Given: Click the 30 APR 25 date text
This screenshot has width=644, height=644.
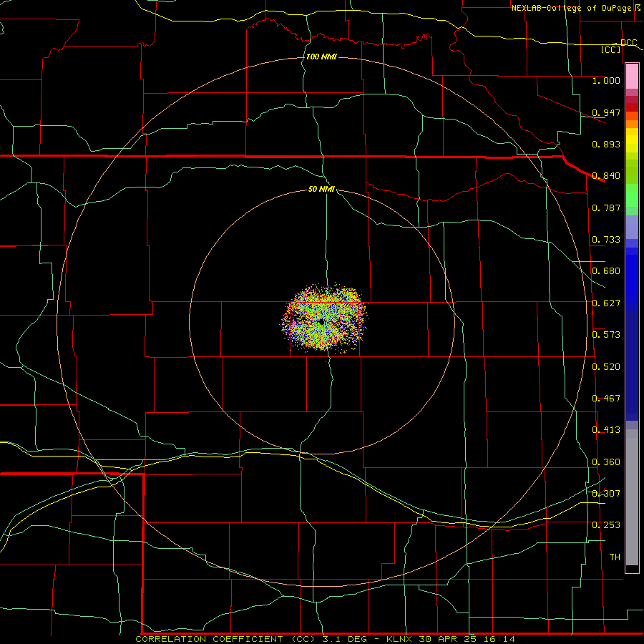Looking at the screenshot, I should 449,639.
